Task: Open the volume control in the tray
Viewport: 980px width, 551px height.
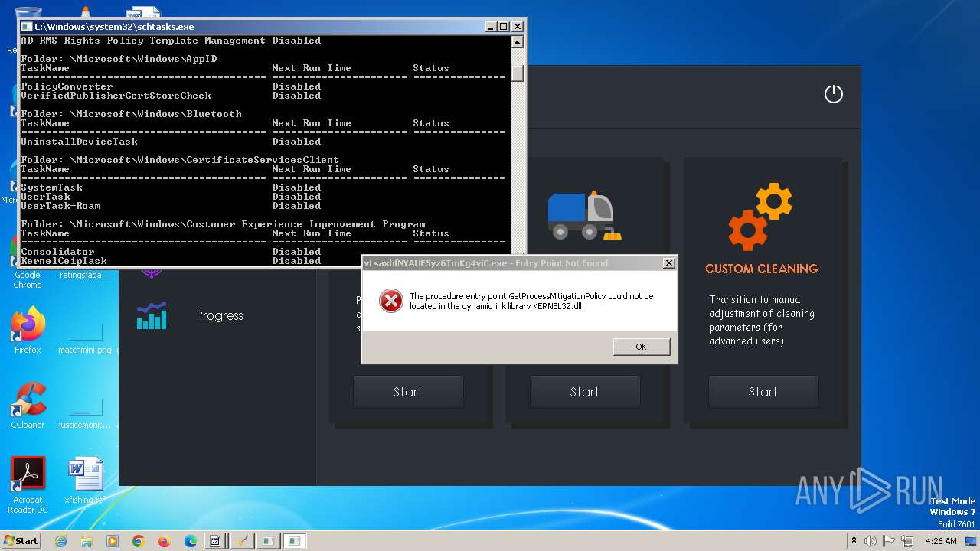Action: point(871,540)
